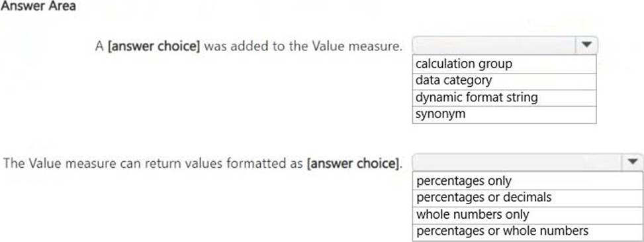Viewport: 644px width, 242px height.
Task: Choose the 'percentages or whole numbers' option
Action: [528, 231]
